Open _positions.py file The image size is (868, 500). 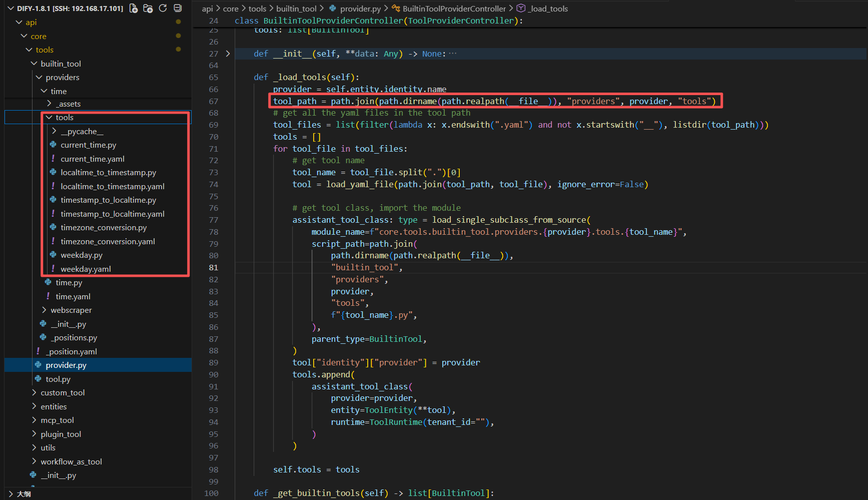(74, 338)
